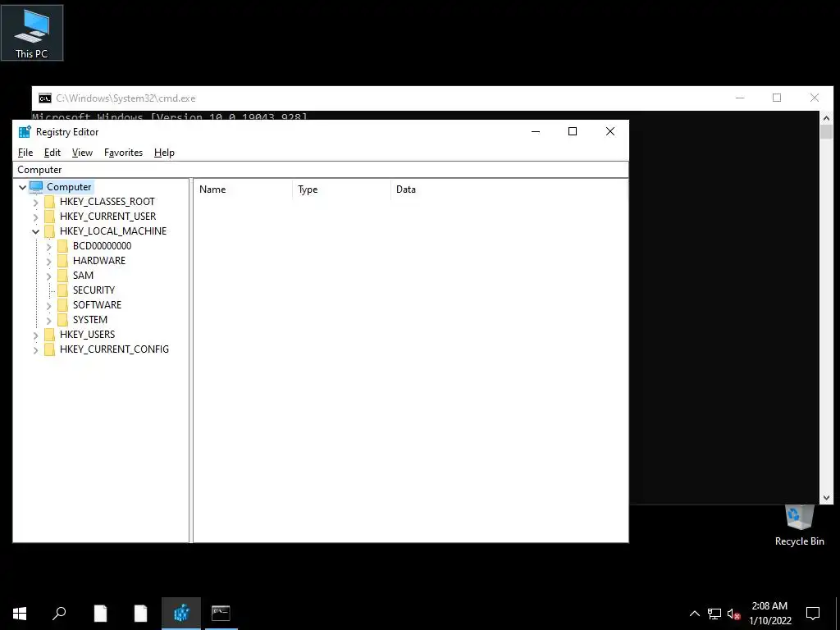Screen dimensions: 840x630
Task: Open the File menu
Action: pos(25,153)
